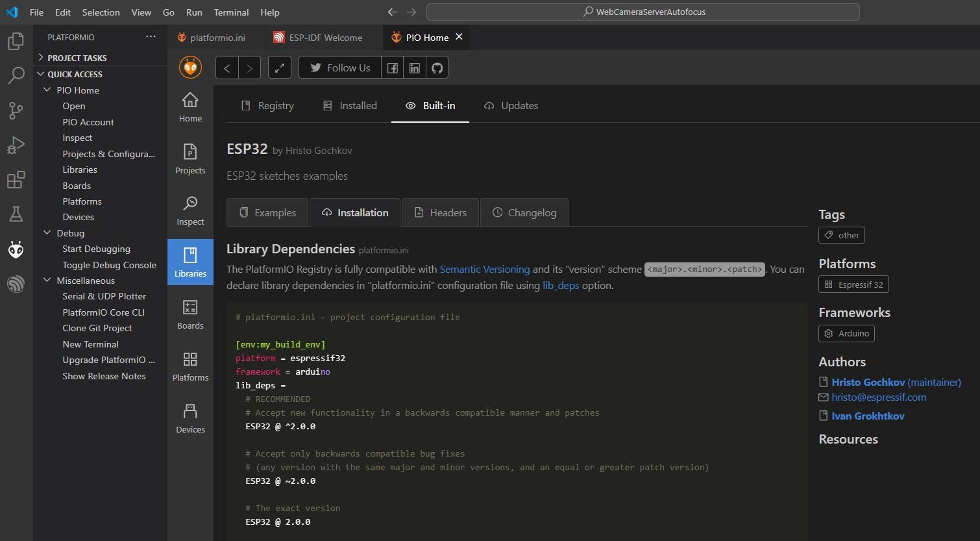Open the lib_deps option link
The width and height of the screenshot is (980, 541).
[561, 285]
